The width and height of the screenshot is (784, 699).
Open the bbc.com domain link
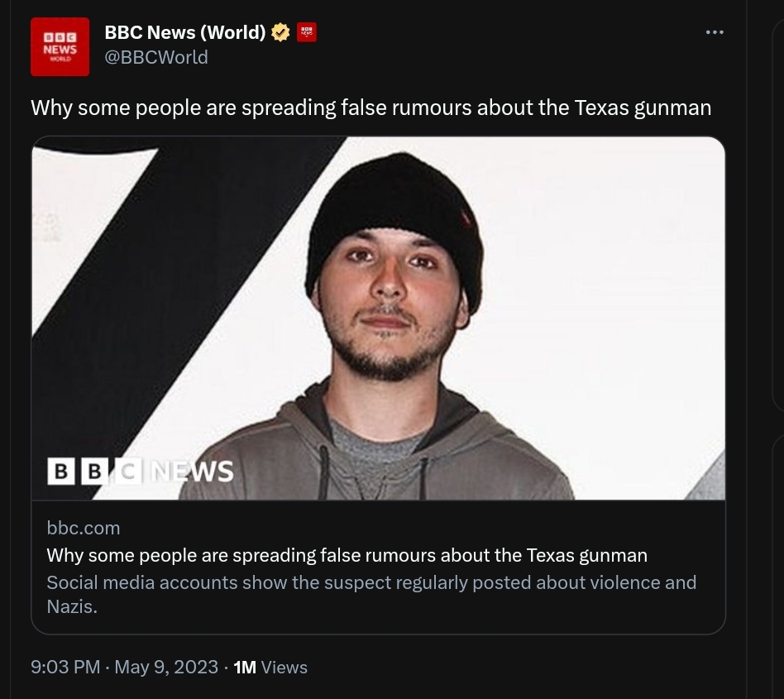pos(84,528)
